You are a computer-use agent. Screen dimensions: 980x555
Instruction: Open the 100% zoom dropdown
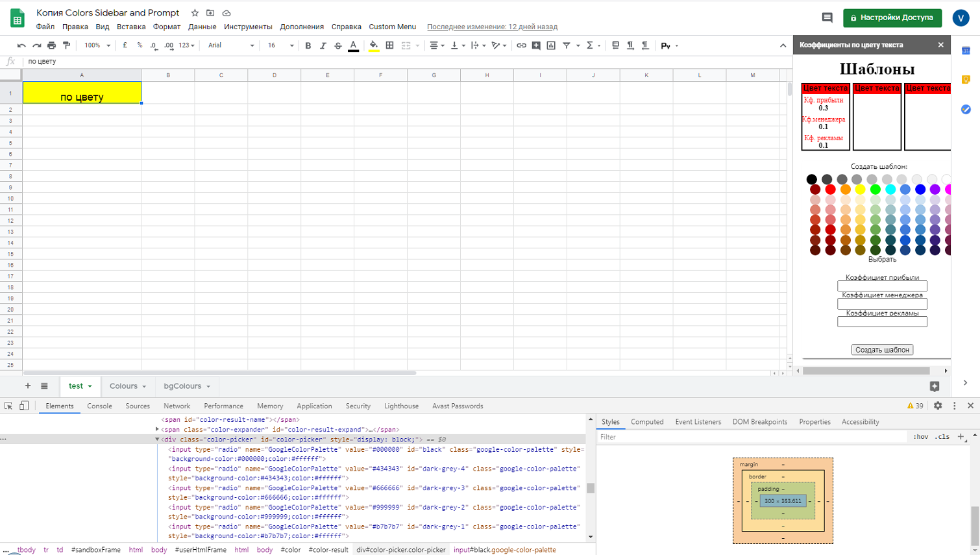[x=97, y=45]
